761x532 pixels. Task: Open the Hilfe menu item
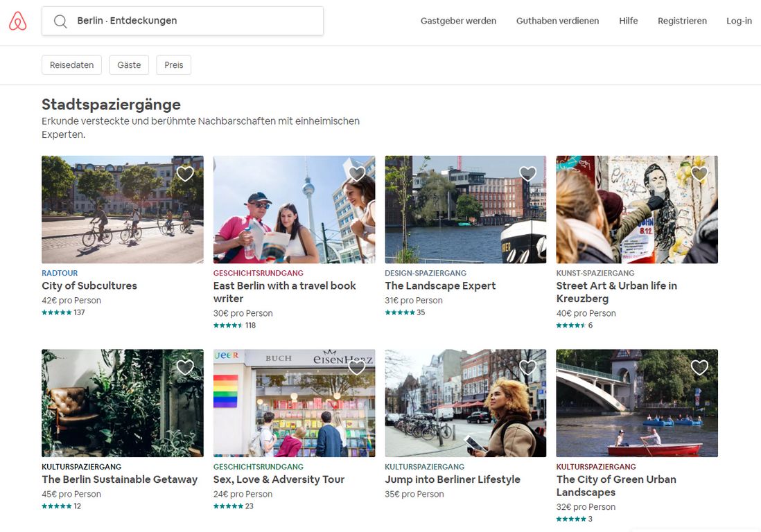coord(628,21)
